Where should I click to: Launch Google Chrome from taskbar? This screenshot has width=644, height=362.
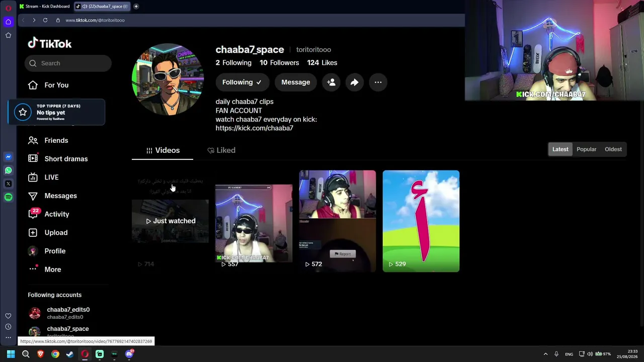tap(55, 354)
